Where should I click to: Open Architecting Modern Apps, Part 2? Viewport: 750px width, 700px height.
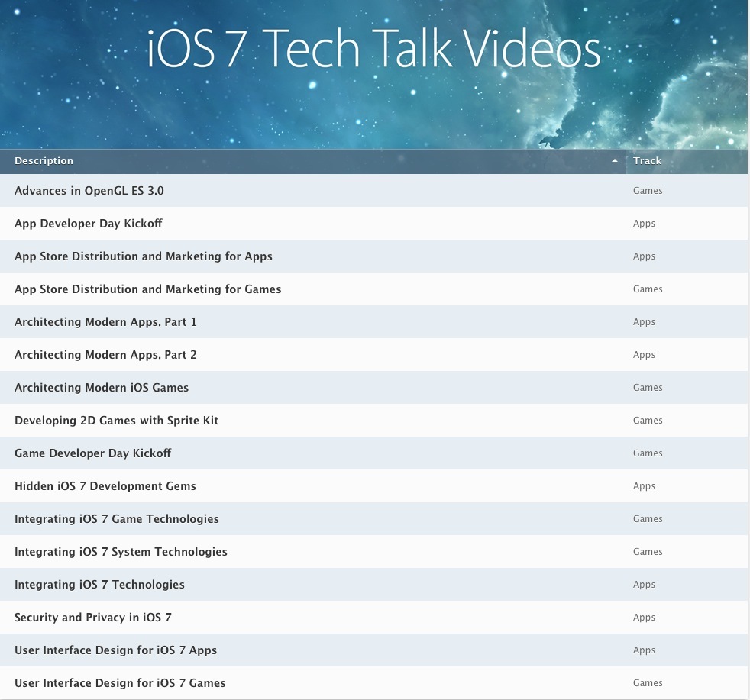[x=105, y=355]
